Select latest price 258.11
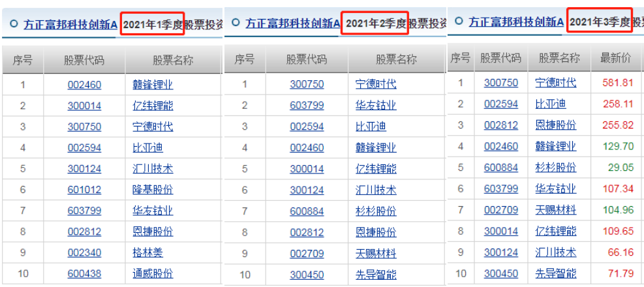 [x=618, y=104]
